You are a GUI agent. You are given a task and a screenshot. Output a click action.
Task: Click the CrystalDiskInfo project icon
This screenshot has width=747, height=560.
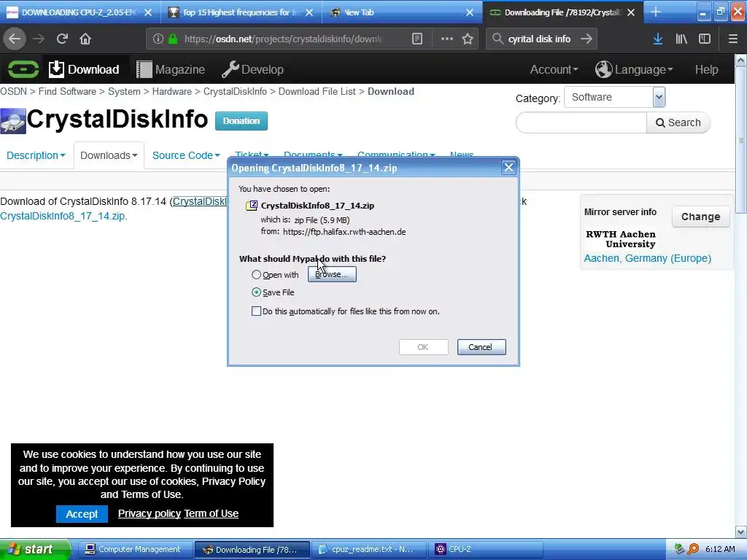(x=13, y=121)
